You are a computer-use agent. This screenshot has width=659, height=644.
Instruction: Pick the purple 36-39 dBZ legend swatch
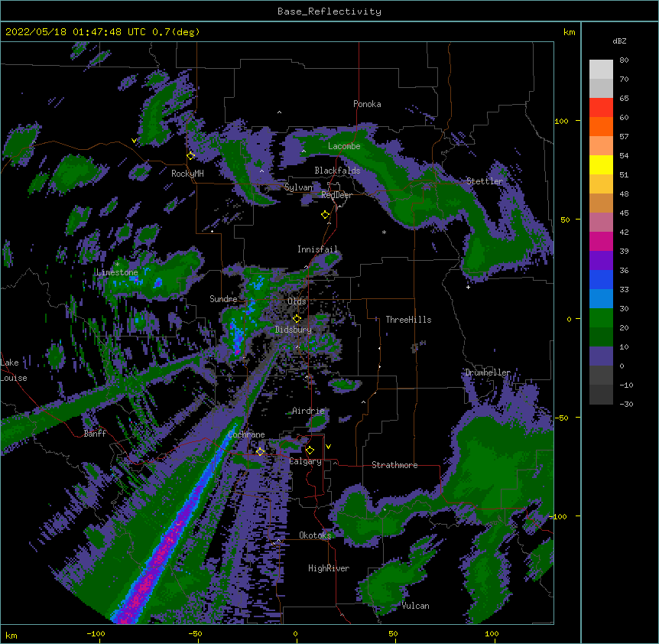tap(601, 261)
